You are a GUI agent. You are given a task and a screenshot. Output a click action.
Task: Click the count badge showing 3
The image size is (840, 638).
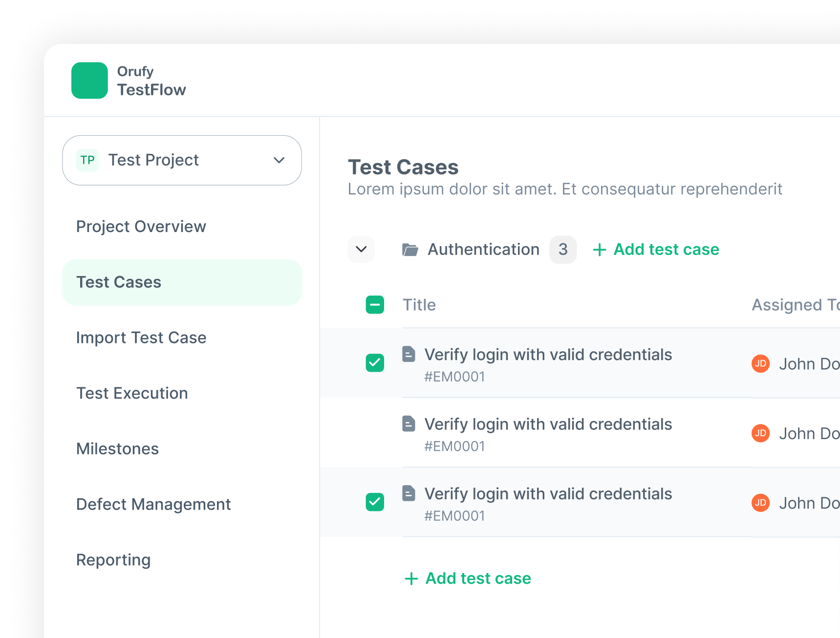click(563, 250)
